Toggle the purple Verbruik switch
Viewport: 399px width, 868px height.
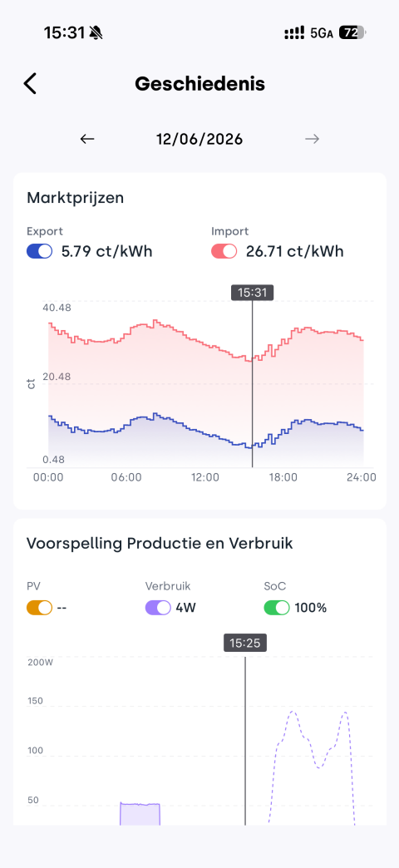pyautogui.click(x=158, y=607)
